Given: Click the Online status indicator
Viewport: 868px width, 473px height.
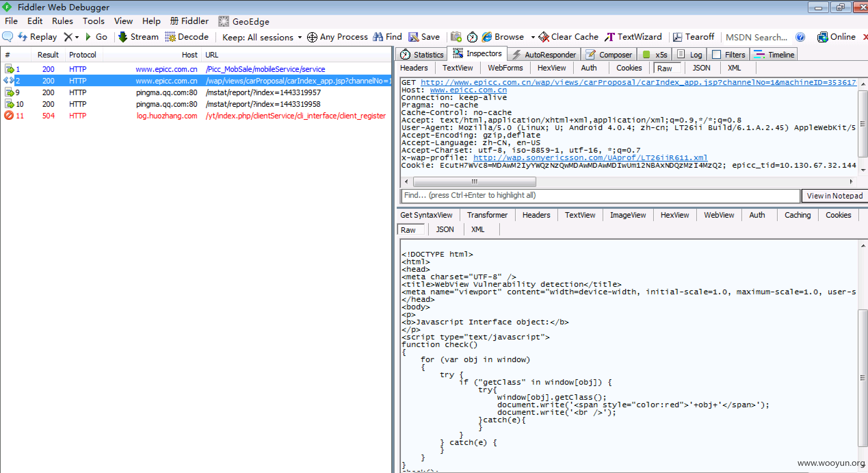Looking at the screenshot, I should click(836, 37).
